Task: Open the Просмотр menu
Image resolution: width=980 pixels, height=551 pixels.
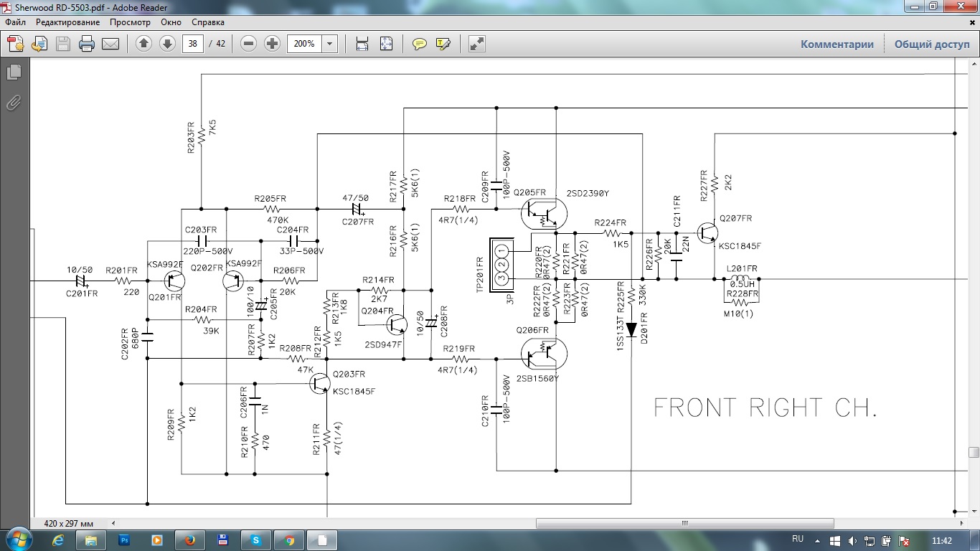Action: (x=130, y=22)
